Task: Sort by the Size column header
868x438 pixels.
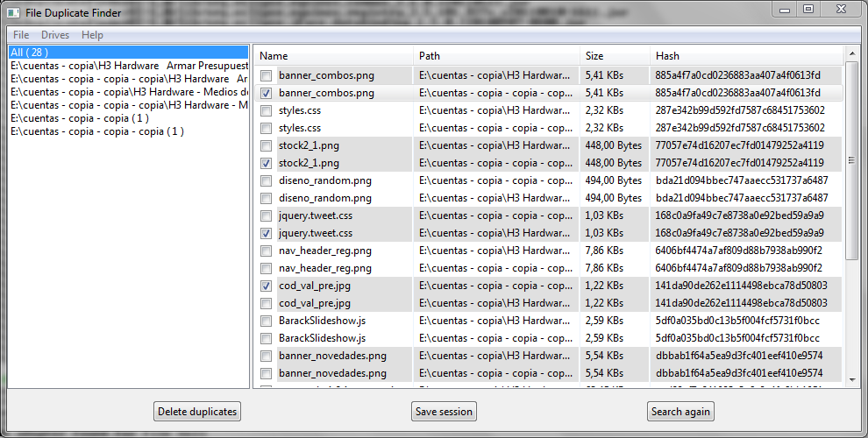Action: pos(615,56)
